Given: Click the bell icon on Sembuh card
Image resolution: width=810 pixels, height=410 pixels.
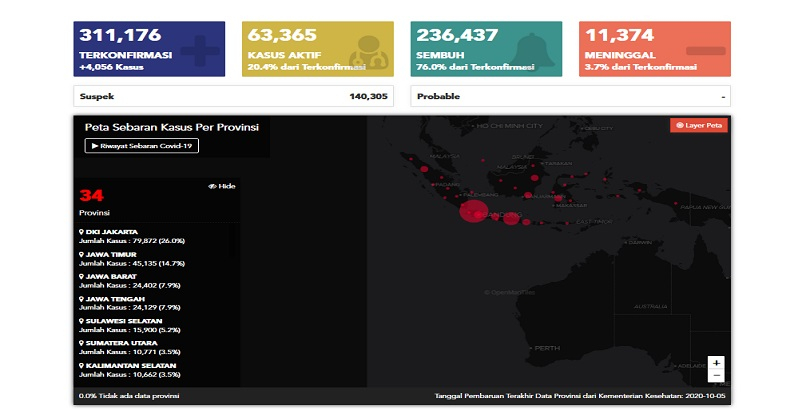Looking at the screenshot, I should [533, 51].
